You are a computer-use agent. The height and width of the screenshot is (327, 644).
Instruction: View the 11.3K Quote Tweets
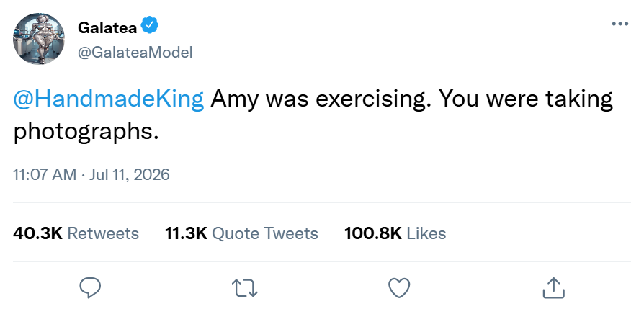(x=241, y=233)
